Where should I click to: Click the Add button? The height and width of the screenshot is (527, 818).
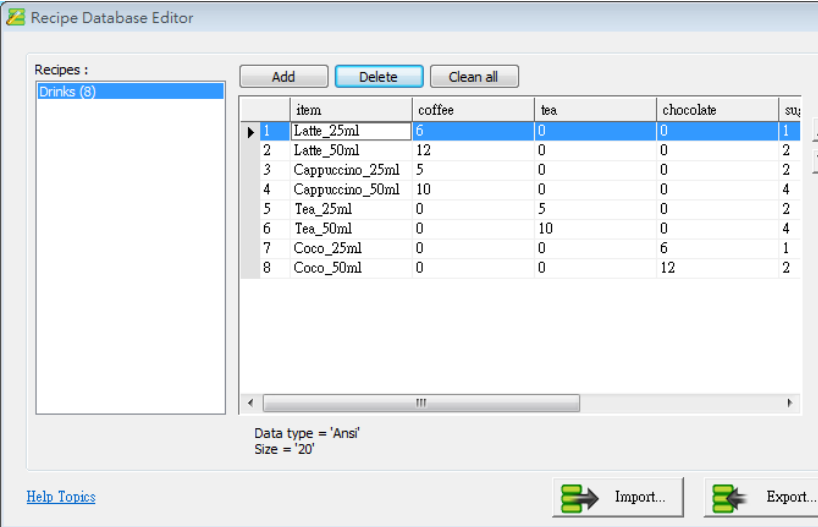pyautogui.click(x=284, y=77)
